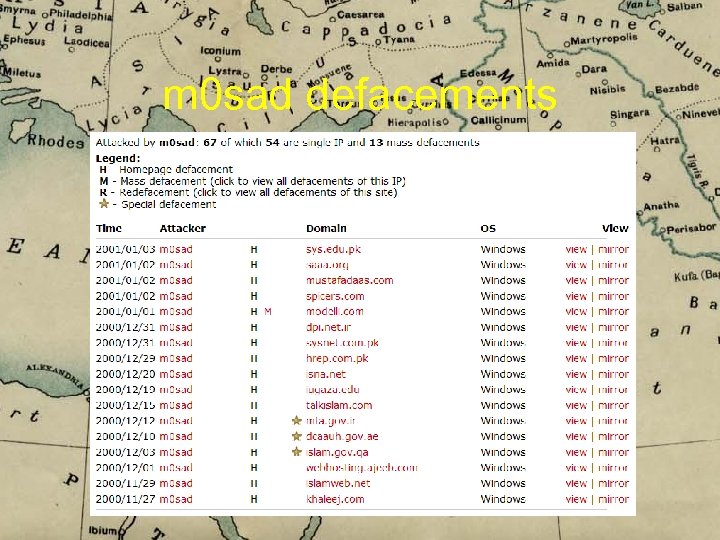Click the special defacement star for dcaauh.gov.ae
The image size is (720, 540).
click(297, 436)
